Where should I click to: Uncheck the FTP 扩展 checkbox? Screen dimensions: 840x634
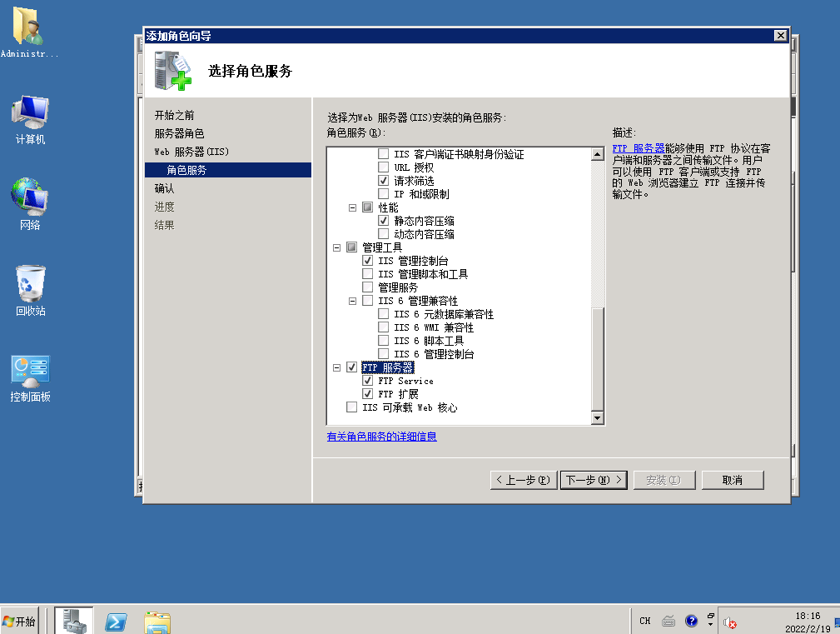[x=367, y=394]
